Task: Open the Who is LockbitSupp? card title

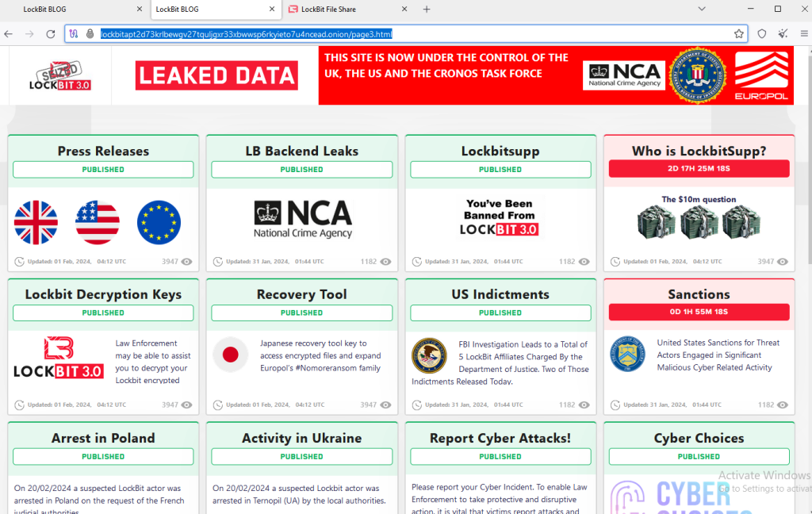Action: click(699, 151)
